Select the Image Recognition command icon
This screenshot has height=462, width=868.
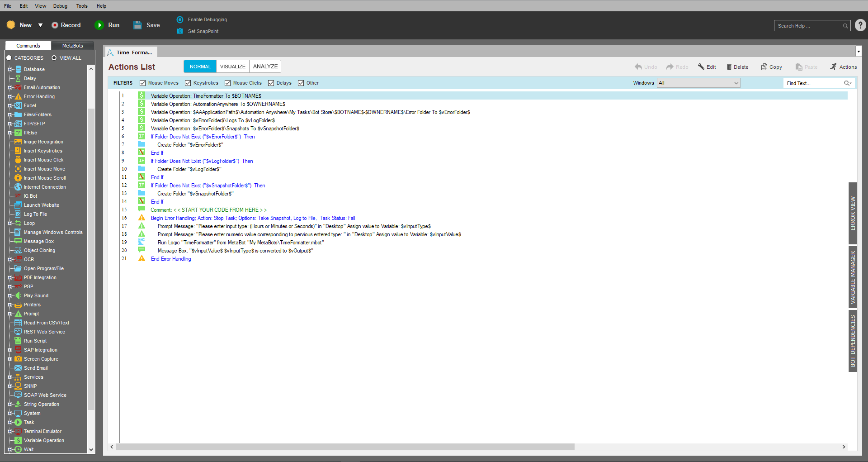tap(18, 142)
